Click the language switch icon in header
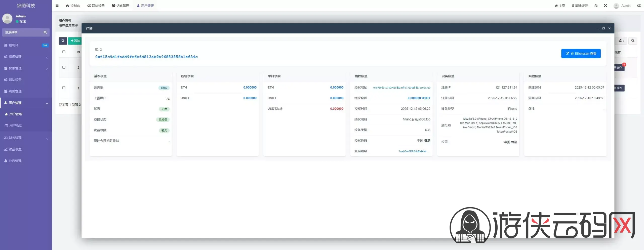The height and width of the screenshot is (250, 644). pyautogui.click(x=596, y=6)
